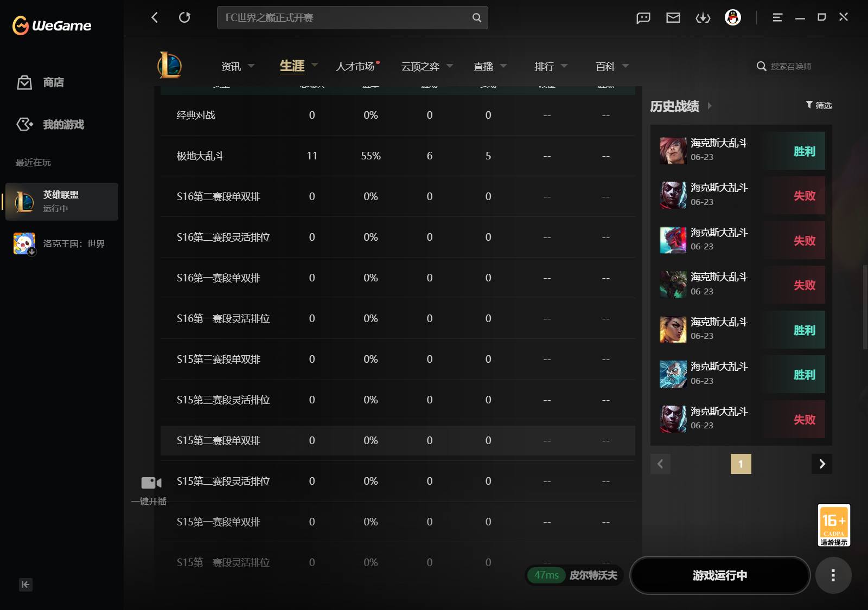Open the 直播 tab

click(x=483, y=66)
